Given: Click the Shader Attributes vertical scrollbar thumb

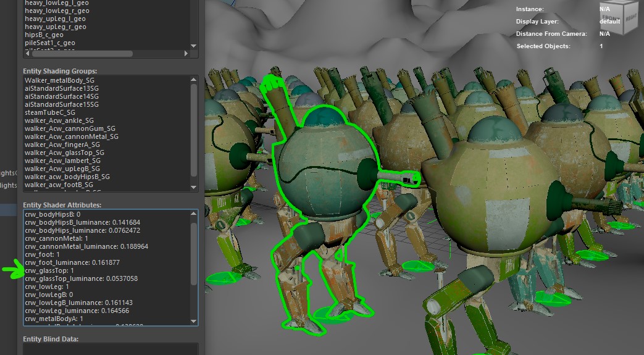Looking at the screenshot, I should 194,255.
